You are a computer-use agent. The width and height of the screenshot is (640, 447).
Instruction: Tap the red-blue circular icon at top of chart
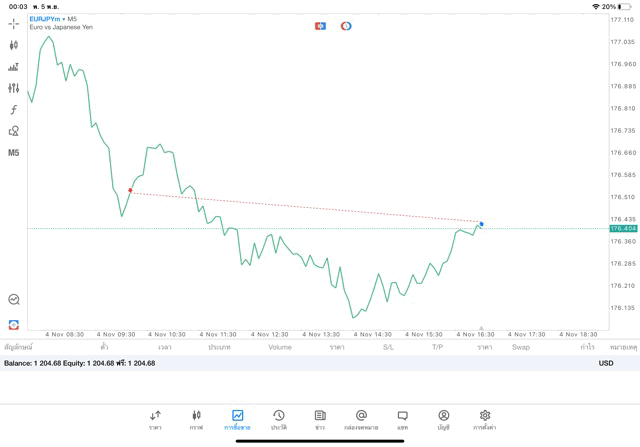346,25
